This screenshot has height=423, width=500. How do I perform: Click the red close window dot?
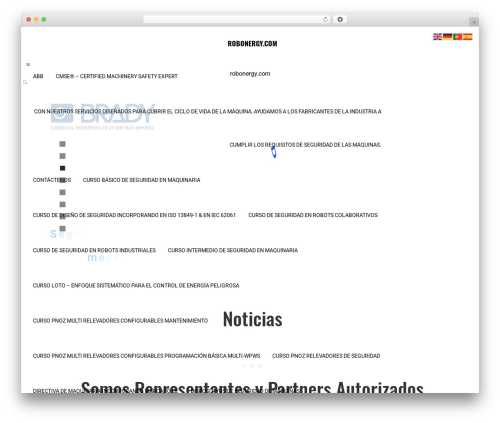pyautogui.click(x=29, y=19)
